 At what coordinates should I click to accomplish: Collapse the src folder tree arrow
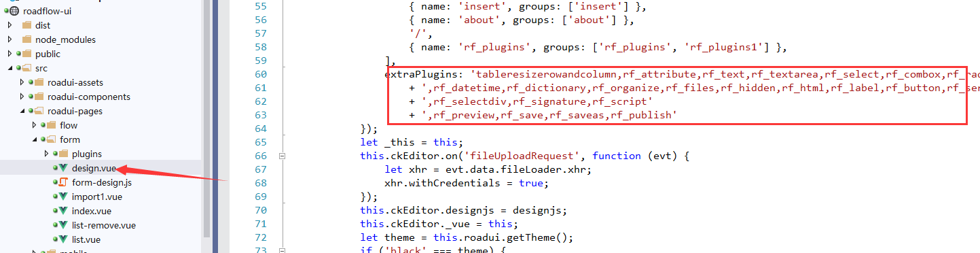[x=10, y=68]
